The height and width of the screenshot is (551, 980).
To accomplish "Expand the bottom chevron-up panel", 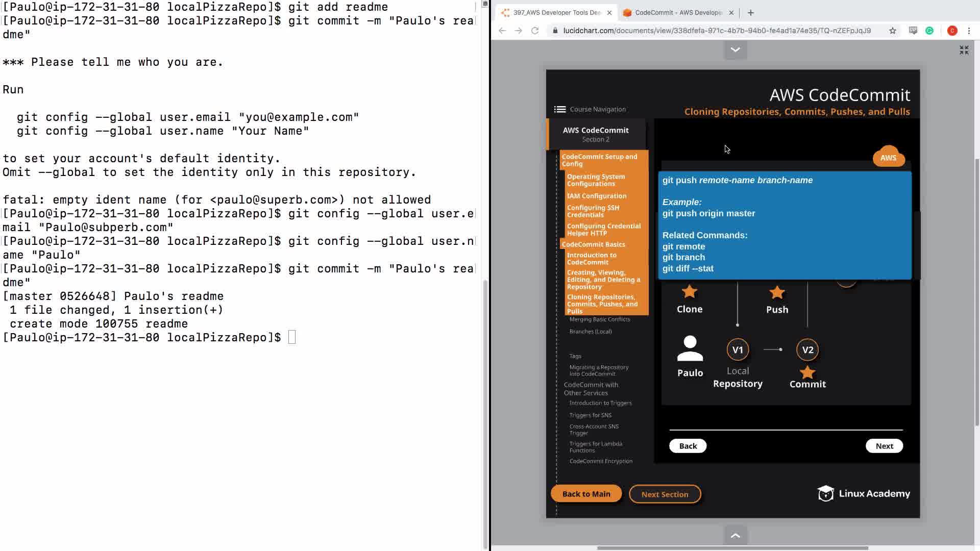I will click(x=735, y=535).
